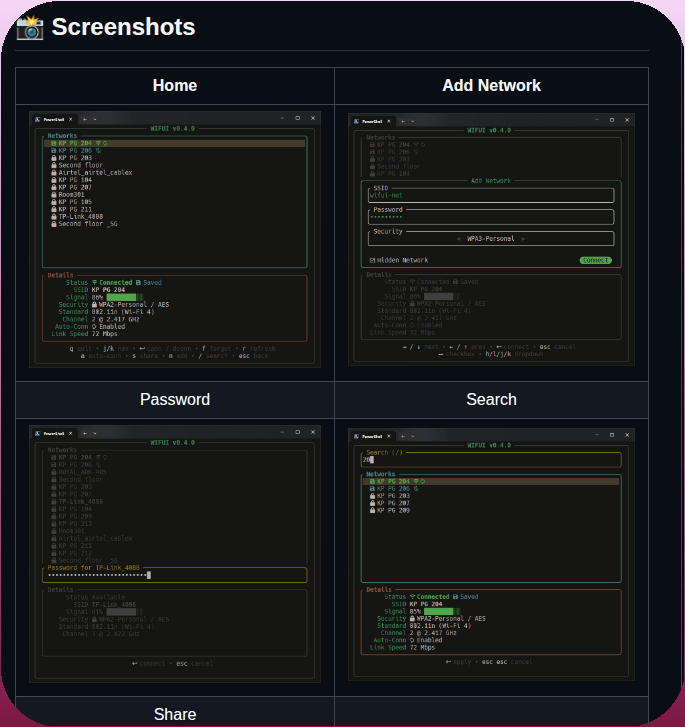Click new tab plus in Add Network screenshot
The width and height of the screenshot is (685, 727).
(x=403, y=121)
